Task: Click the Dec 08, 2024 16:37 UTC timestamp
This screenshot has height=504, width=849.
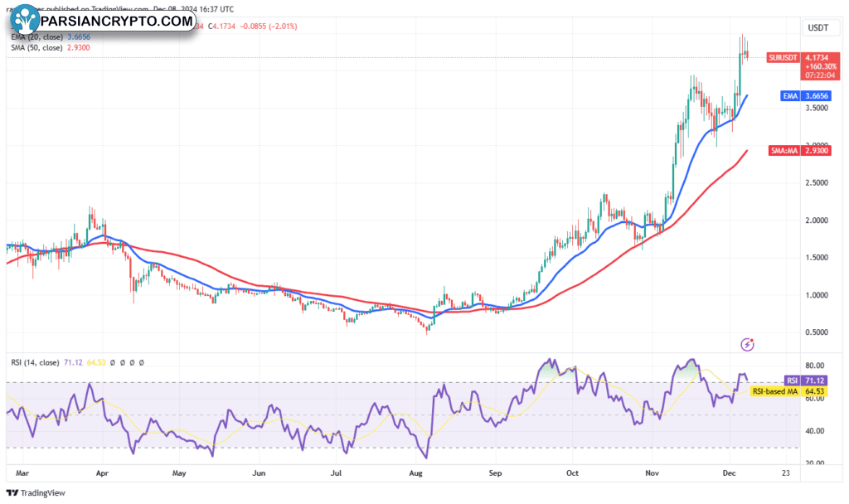Action: (193, 9)
